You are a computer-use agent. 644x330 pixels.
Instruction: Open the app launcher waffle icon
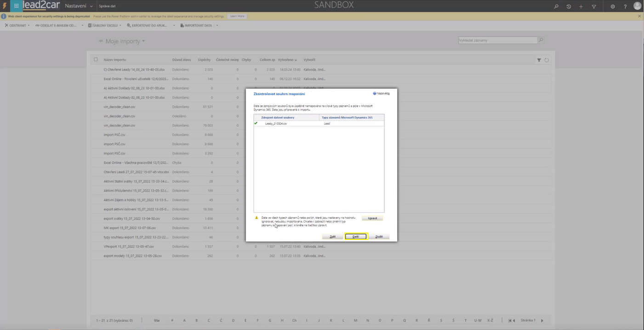click(16, 6)
